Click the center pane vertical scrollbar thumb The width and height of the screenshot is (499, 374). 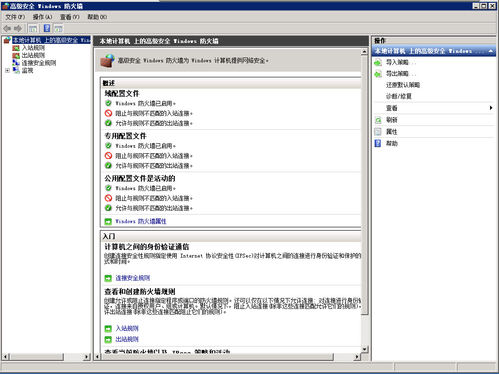pyautogui.click(x=364, y=185)
